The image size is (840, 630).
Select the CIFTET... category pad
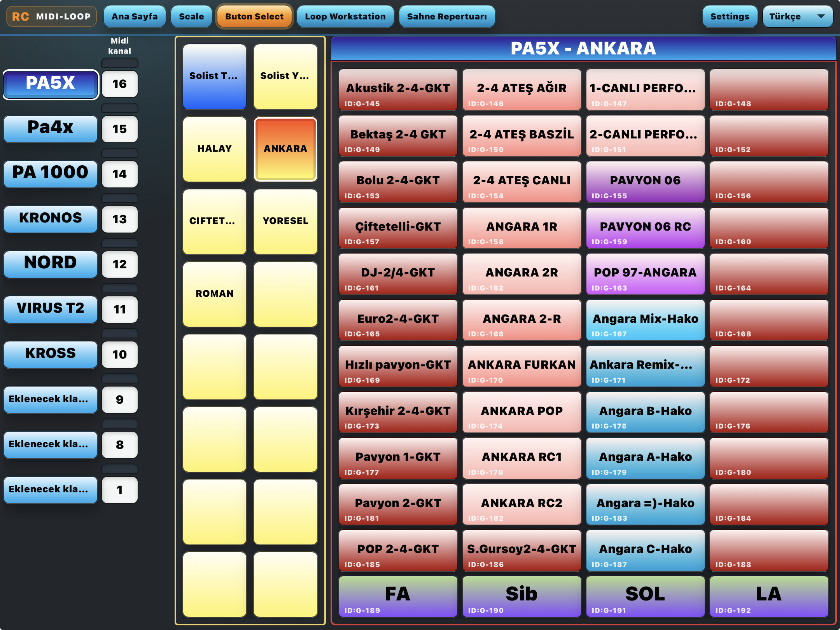point(215,222)
